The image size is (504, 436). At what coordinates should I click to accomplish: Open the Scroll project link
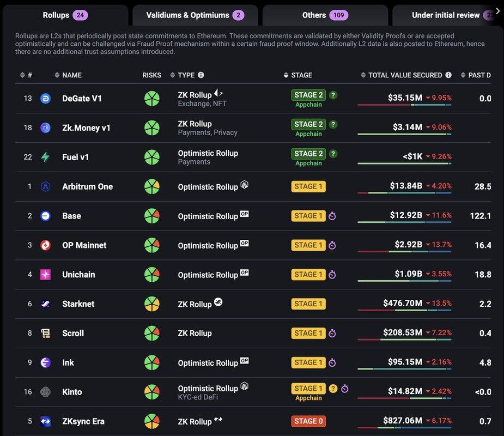pyautogui.click(x=73, y=334)
